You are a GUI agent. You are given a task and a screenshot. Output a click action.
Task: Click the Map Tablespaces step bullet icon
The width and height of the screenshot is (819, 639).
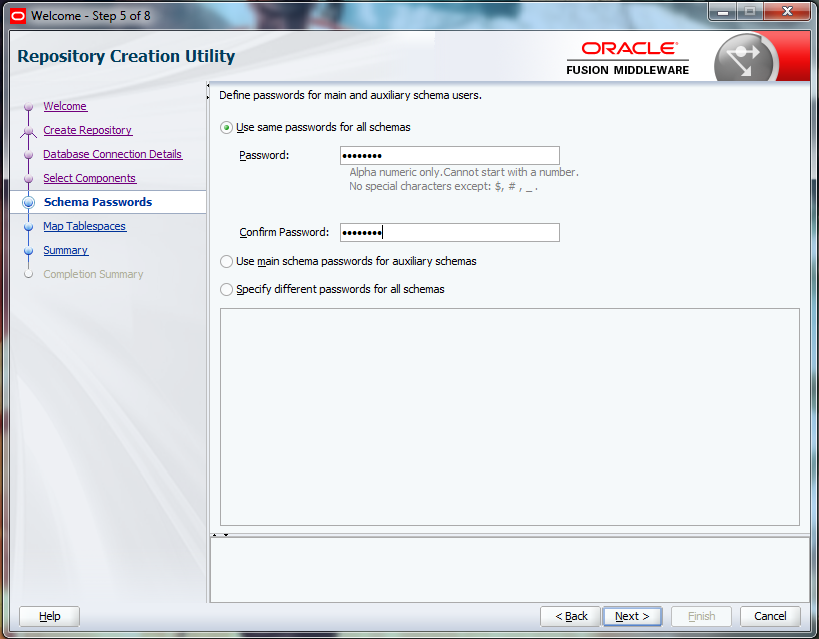(x=29, y=227)
